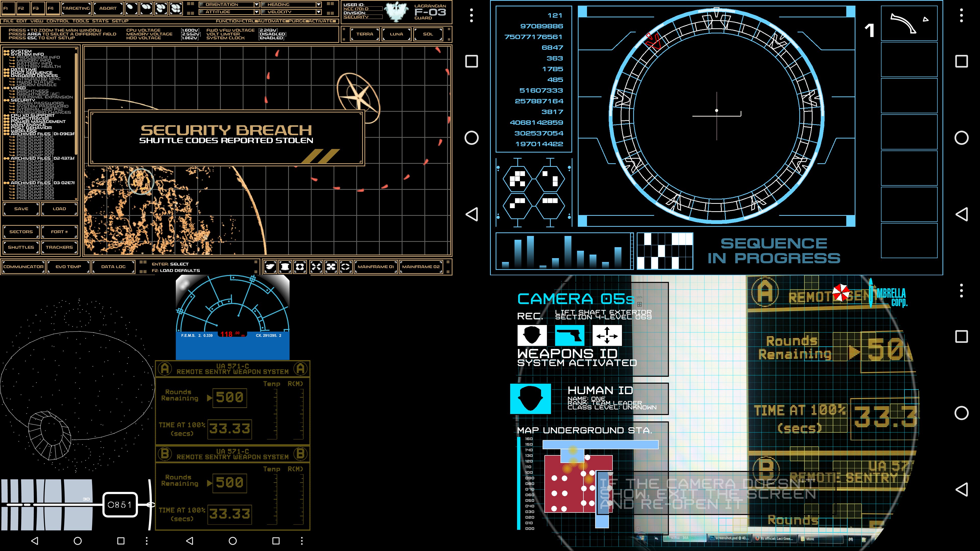The image size is (980, 551).
Task: Click the cyan human silhouette Human ID icon
Action: point(530,398)
